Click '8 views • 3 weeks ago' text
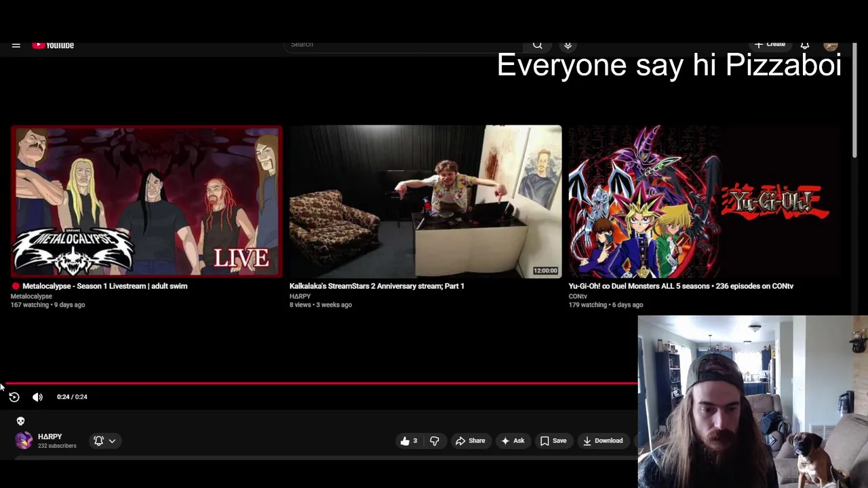 point(321,305)
